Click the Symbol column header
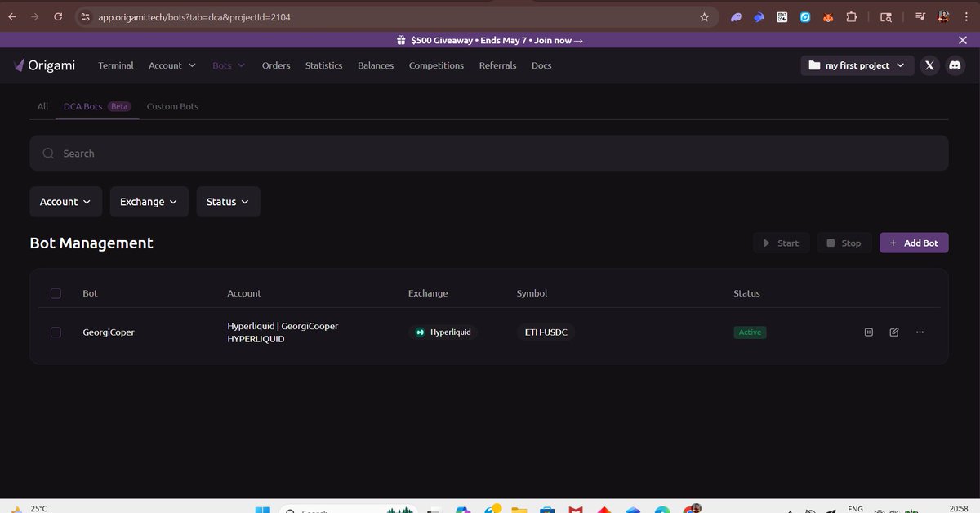 click(x=532, y=293)
